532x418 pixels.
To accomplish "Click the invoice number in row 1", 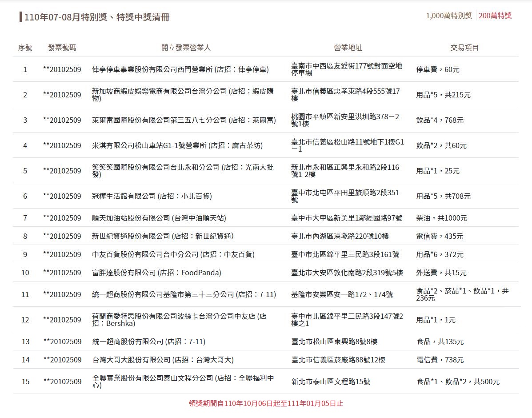I will pos(62,69).
